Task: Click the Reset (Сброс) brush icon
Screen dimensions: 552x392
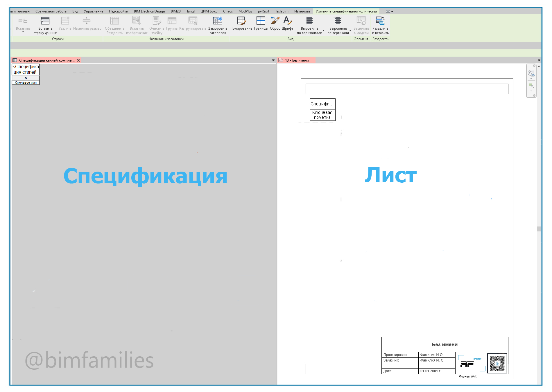Action: (275, 21)
